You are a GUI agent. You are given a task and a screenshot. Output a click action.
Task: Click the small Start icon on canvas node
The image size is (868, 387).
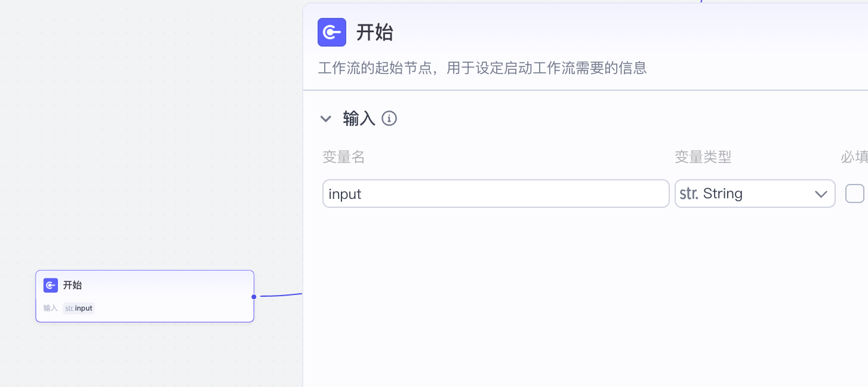tap(51, 285)
